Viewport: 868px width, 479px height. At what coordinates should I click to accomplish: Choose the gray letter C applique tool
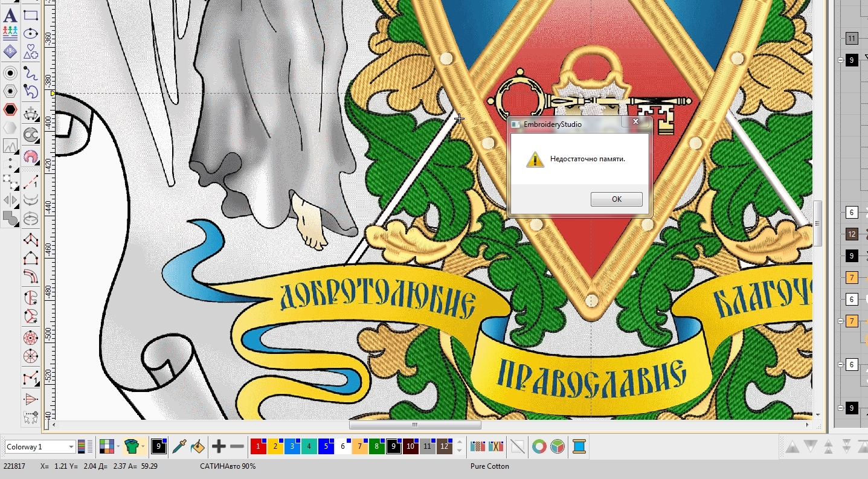coord(31,135)
